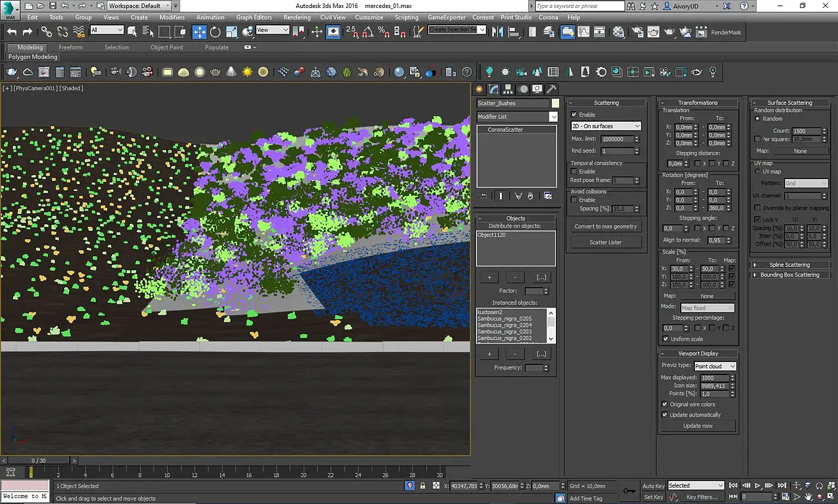Image resolution: width=838 pixels, height=504 pixels.
Task: Open the Rendering menu
Action: (297, 17)
